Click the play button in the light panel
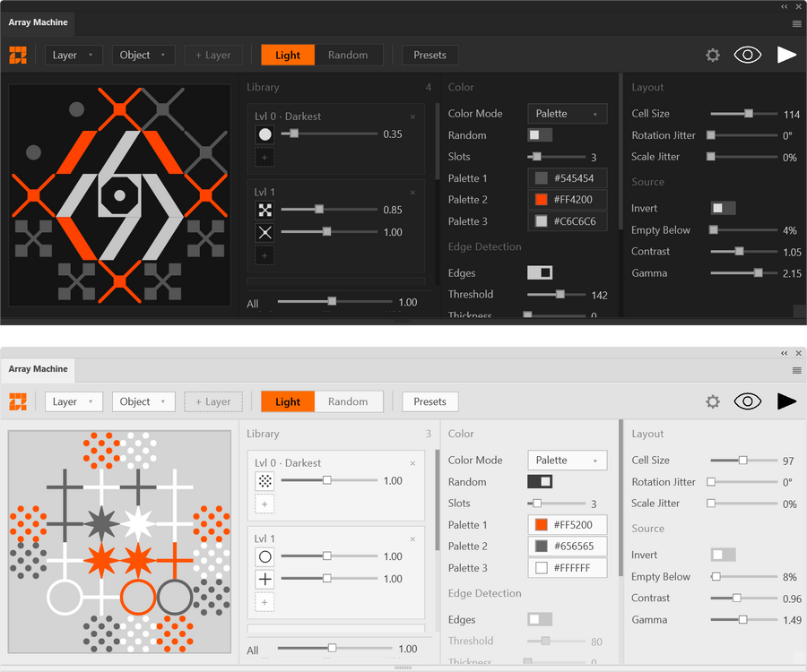The height and width of the screenshot is (672, 807). (x=786, y=401)
